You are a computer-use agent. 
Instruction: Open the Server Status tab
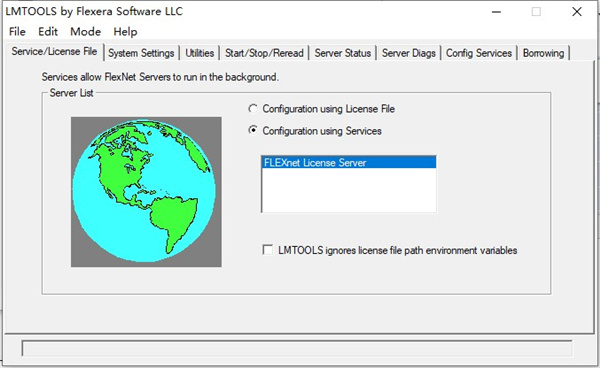[x=342, y=53]
